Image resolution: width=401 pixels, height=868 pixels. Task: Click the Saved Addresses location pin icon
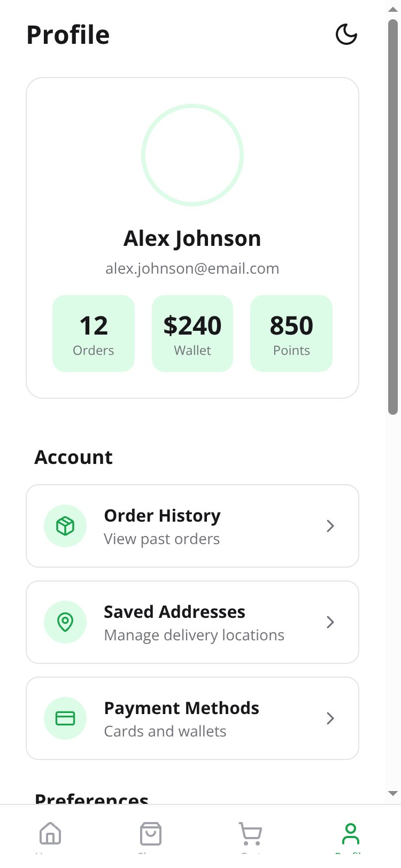coord(65,622)
